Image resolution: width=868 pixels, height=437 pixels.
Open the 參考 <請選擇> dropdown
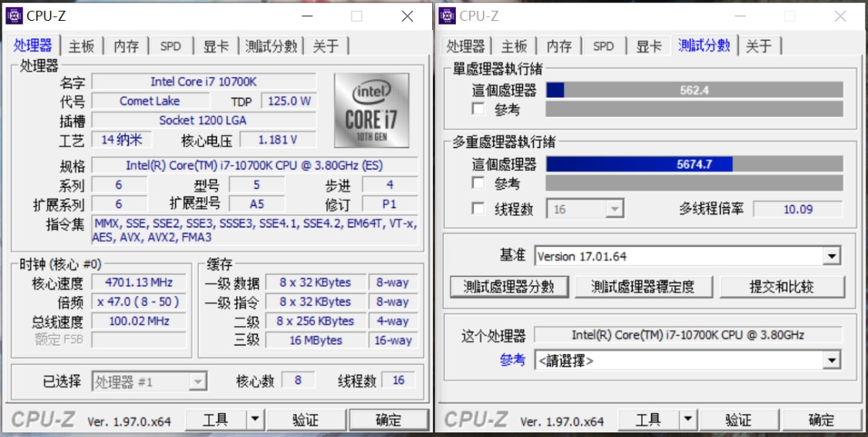687,361
